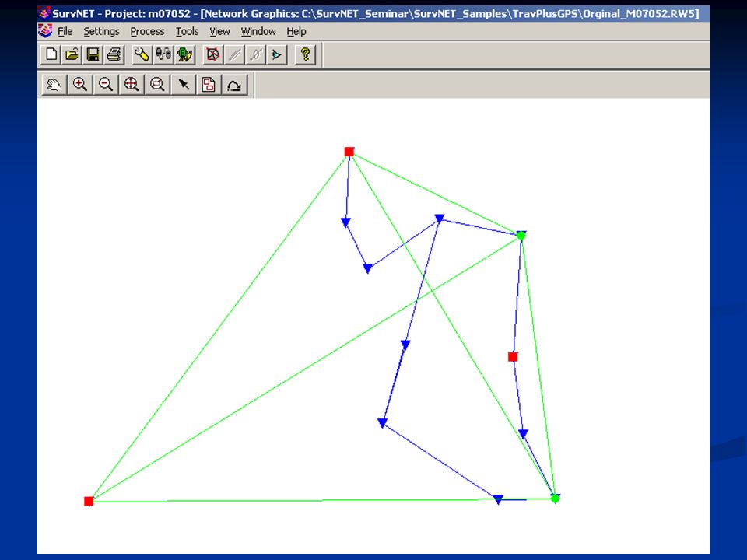Save the project using the floppy disk icon
Screen dimensions: 747x560
click(x=93, y=54)
